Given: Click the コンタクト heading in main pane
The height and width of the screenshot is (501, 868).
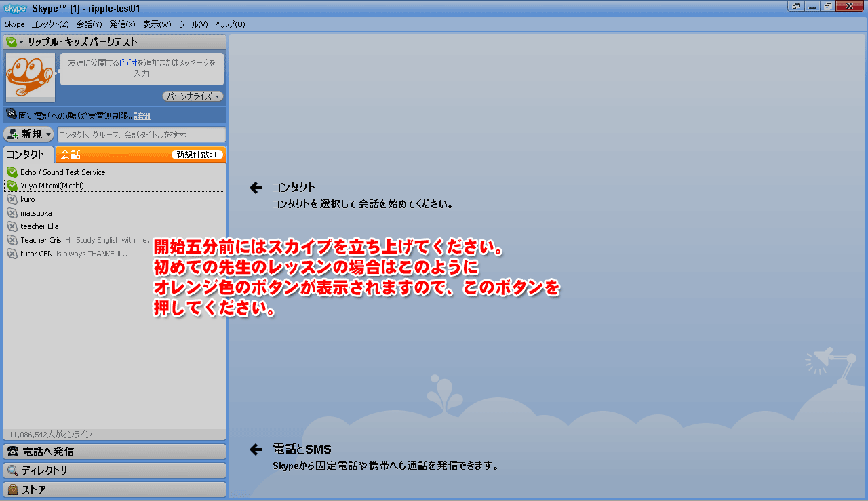Looking at the screenshot, I should (294, 188).
